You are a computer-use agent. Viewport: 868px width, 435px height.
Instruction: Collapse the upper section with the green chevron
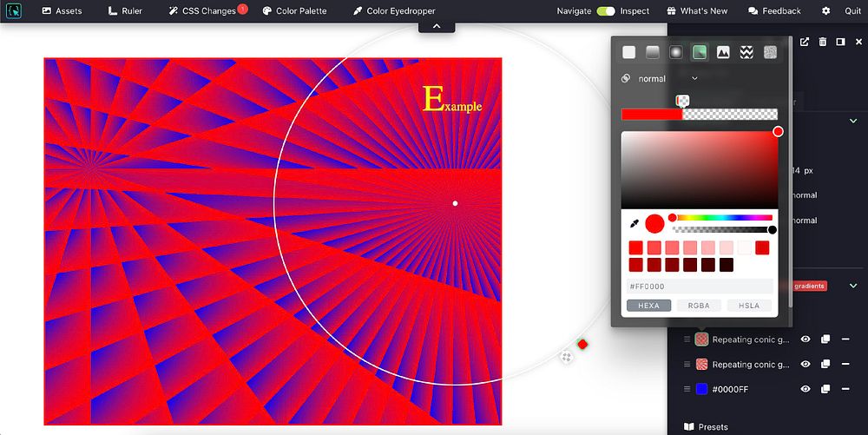click(x=853, y=121)
